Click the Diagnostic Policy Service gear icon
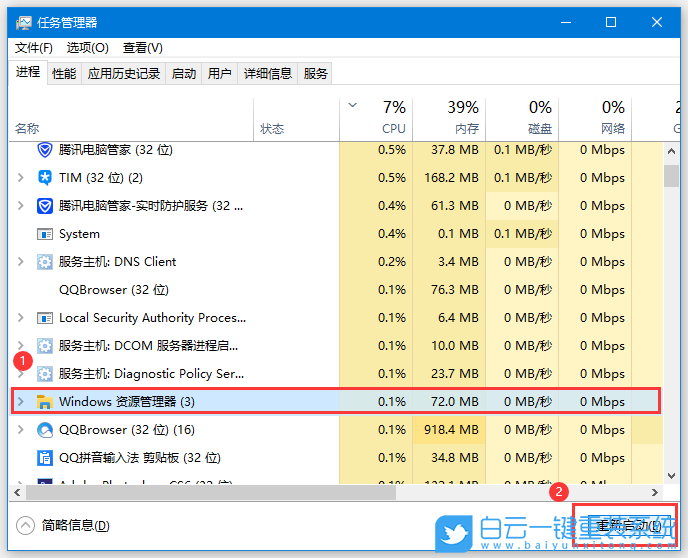Screen dimensions: 688x558 44,374
